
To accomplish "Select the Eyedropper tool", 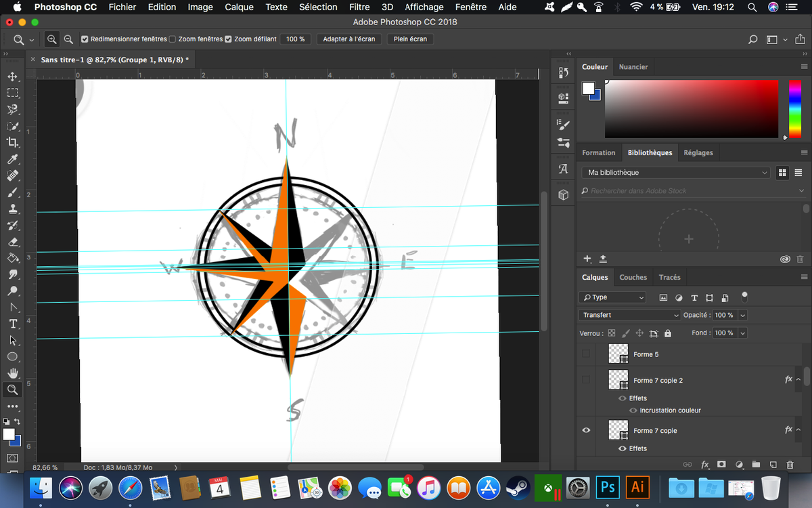I will click(x=12, y=159).
